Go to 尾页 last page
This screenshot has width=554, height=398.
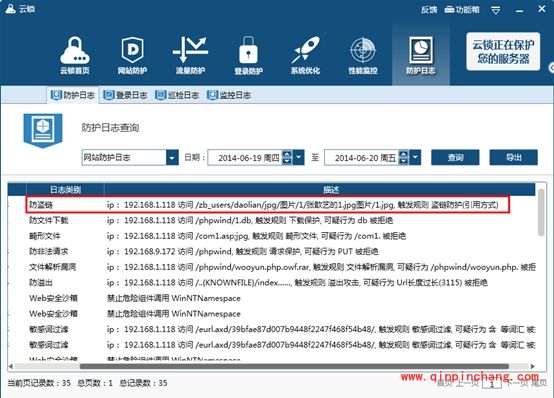538,383
